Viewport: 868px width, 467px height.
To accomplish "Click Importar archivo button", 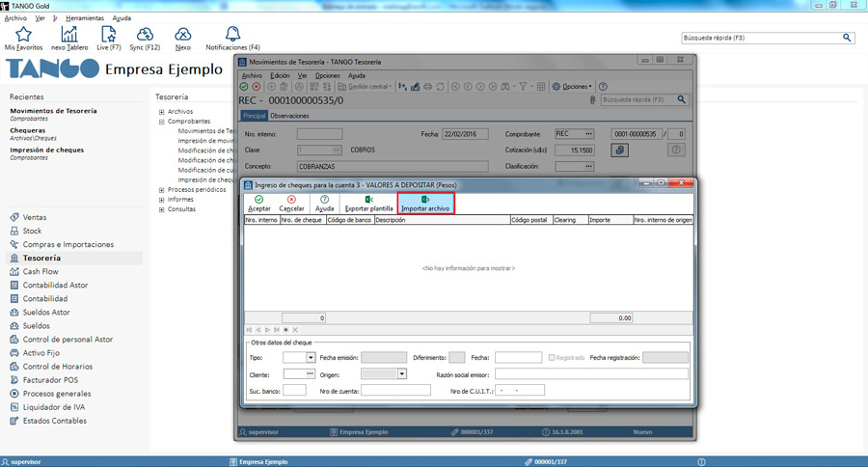I will click(425, 204).
